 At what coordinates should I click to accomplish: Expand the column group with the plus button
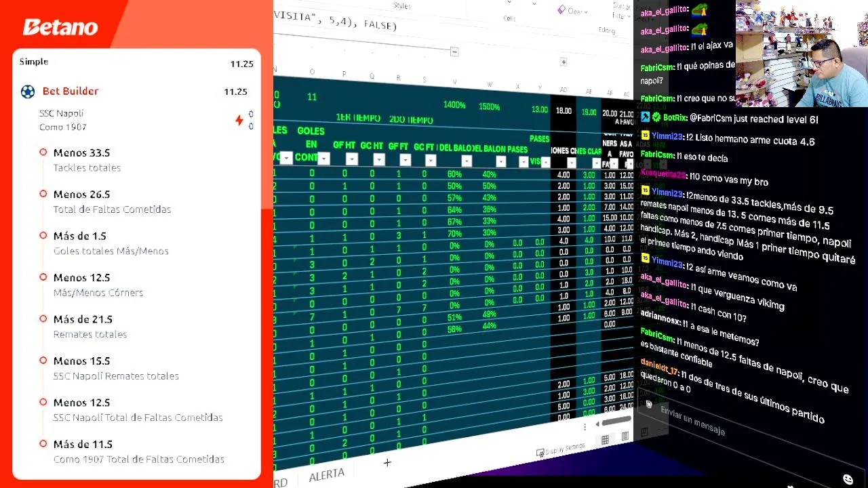click(x=563, y=62)
